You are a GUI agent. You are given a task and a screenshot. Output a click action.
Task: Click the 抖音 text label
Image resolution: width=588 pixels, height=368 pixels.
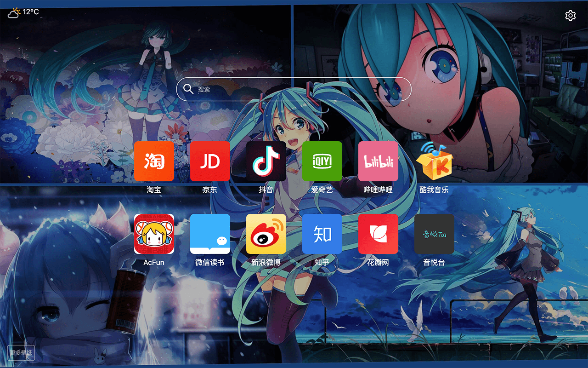[x=266, y=190]
